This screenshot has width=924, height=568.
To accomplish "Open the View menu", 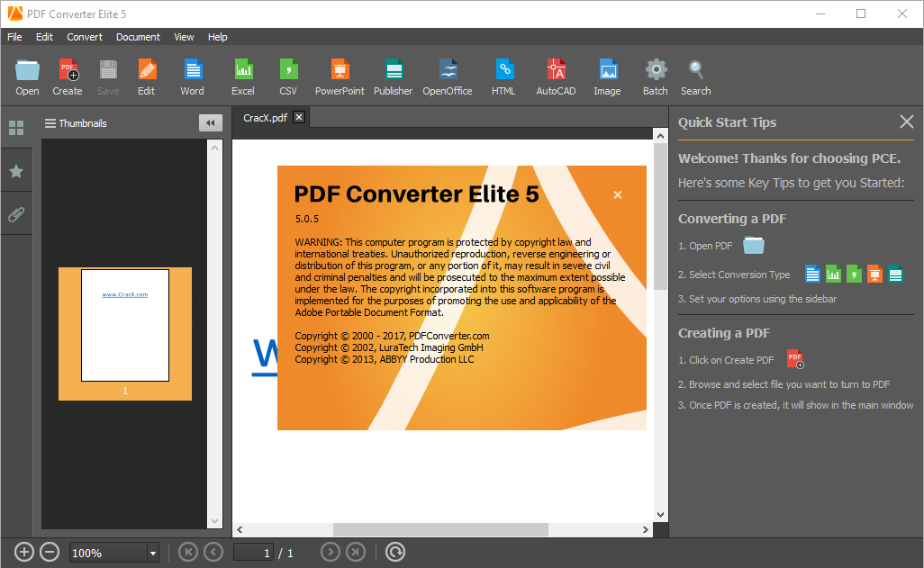I will [184, 37].
